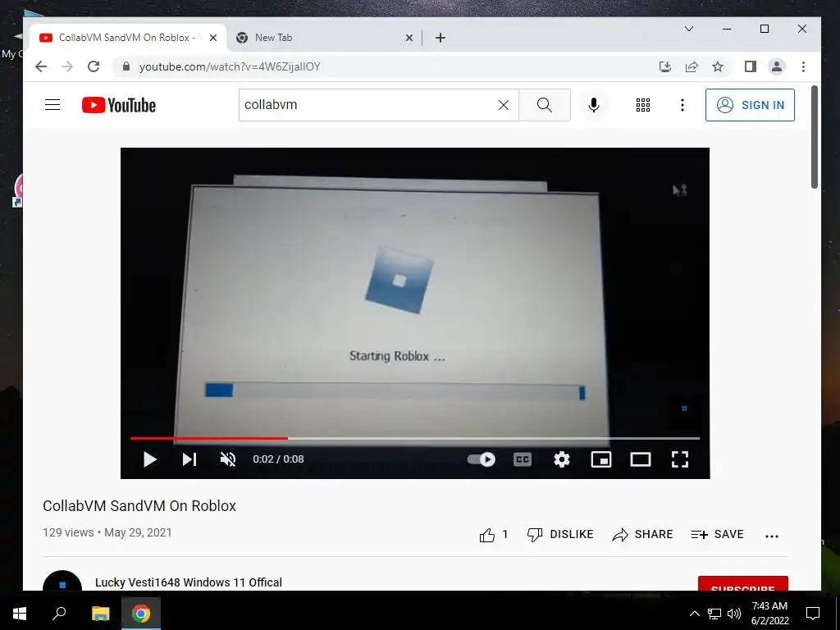Bookmark this page with the star

click(x=718, y=66)
